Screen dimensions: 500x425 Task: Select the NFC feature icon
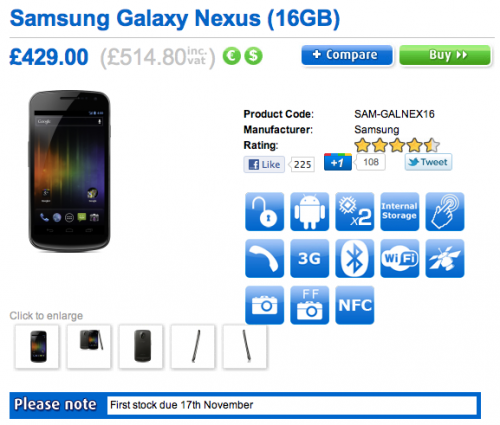pyautogui.click(x=354, y=305)
